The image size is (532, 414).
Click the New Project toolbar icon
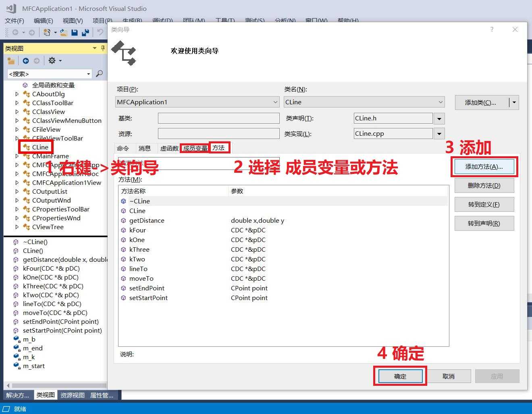[x=47, y=33]
